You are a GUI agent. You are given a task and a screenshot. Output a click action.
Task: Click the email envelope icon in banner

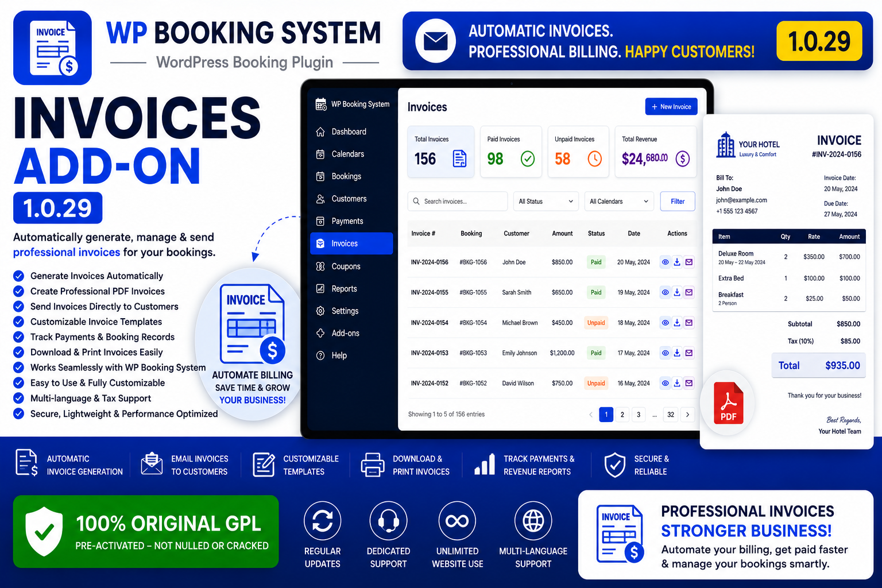[x=435, y=41]
